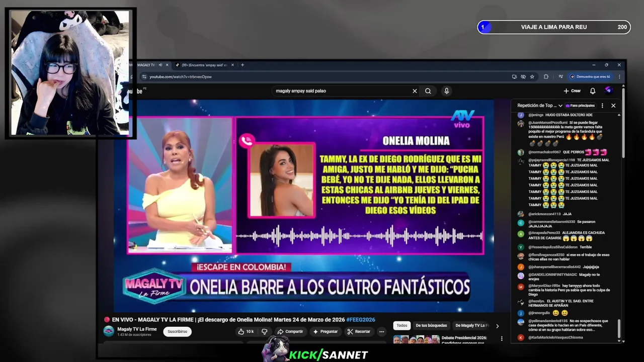Viewport: 644px width, 362px height.
Task: Click the Crear button
Action: [x=572, y=91]
